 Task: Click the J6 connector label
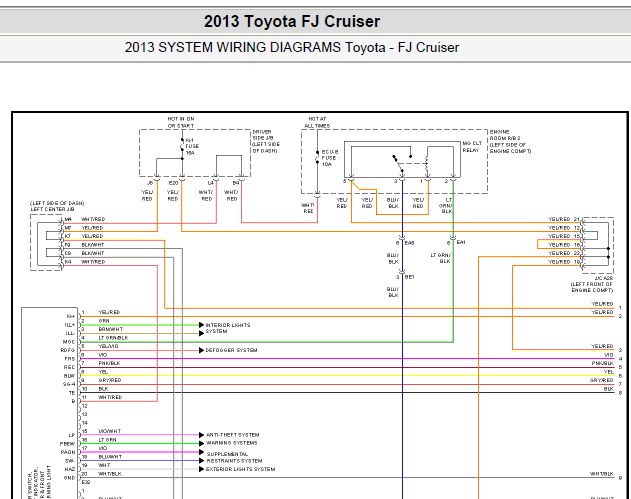pos(150,183)
